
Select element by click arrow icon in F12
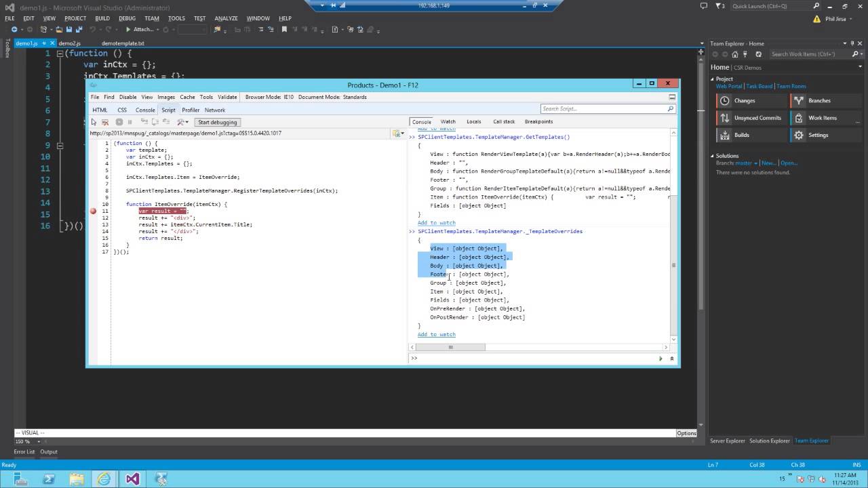coord(94,122)
